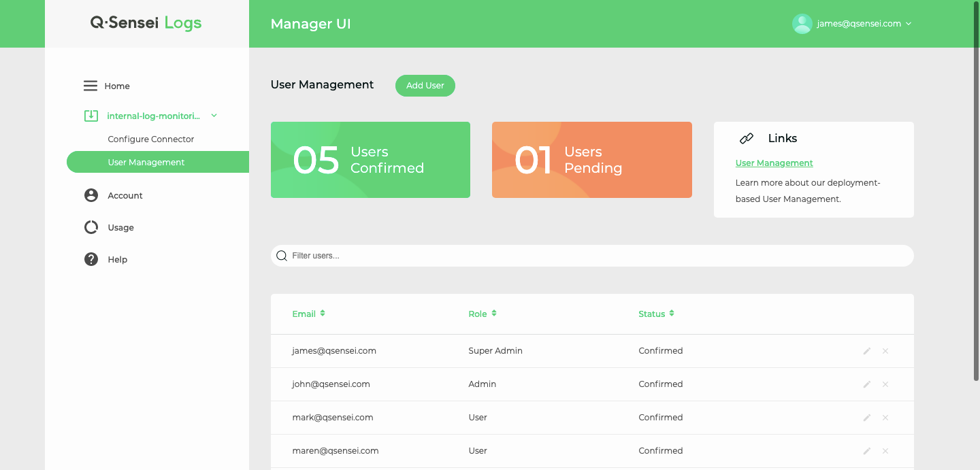Open Configure Connector in the sidebar
Screen dimensions: 980x470
pos(151,139)
